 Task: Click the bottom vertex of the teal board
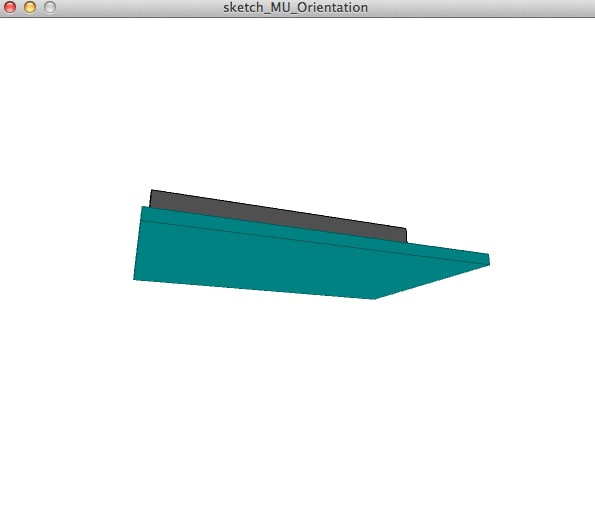point(373,298)
